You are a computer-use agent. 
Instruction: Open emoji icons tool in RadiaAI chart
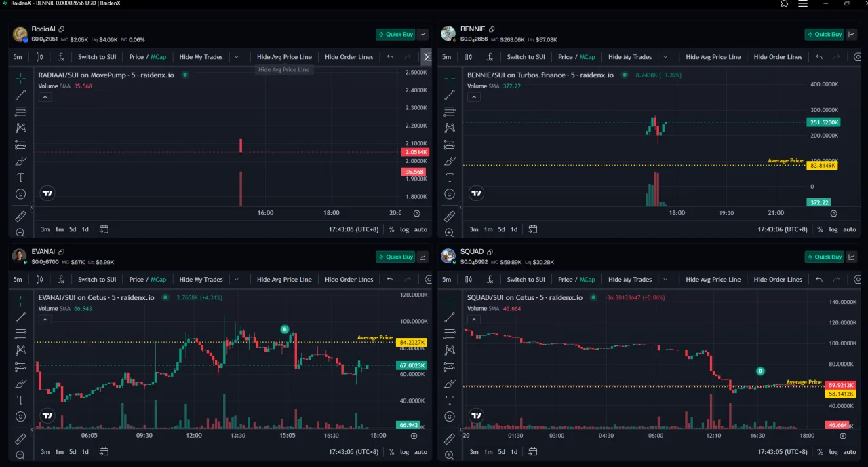click(20, 194)
